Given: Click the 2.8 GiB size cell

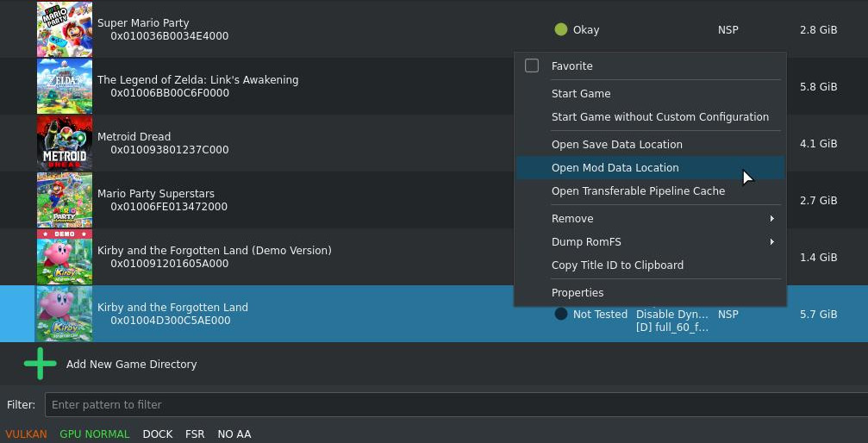Looking at the screenshot, I should point(818,30).
